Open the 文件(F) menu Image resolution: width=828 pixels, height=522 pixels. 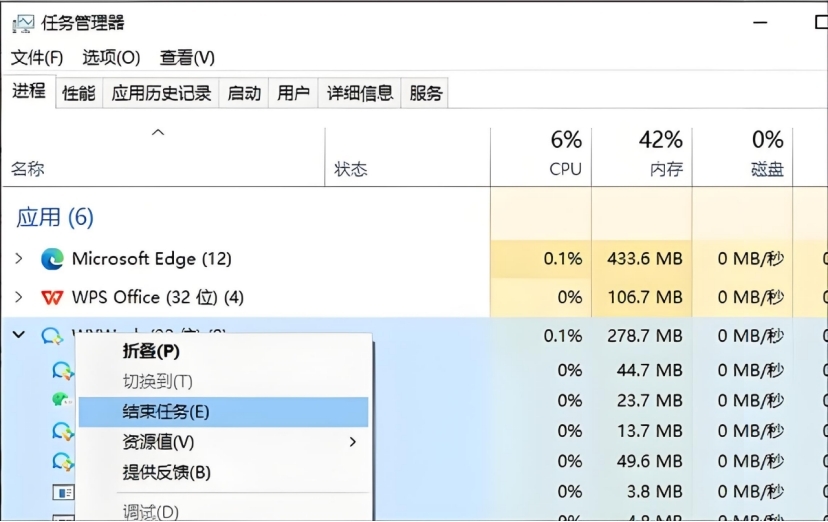click(37, 58)
